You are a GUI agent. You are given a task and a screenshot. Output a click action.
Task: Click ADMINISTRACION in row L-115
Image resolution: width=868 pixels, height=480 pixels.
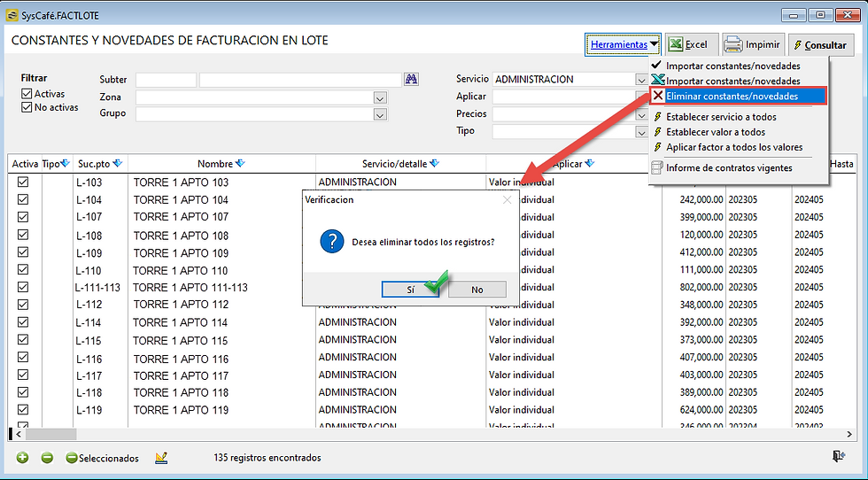click(358, 339)
